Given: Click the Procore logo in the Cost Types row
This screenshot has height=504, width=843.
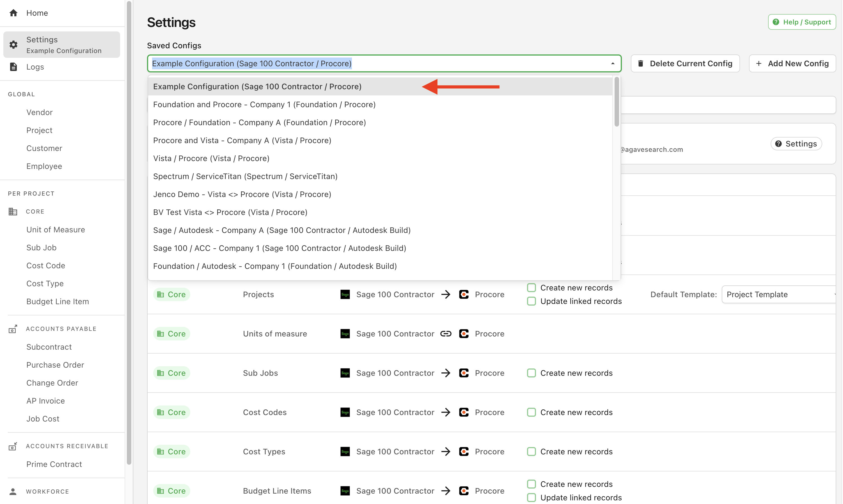Looking at the screenshot, I should tap(464, 452).
